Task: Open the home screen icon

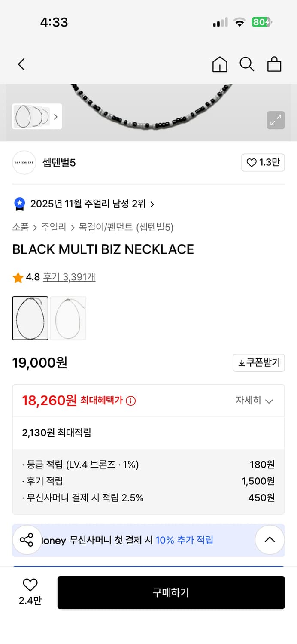Action: coord(220,64)
